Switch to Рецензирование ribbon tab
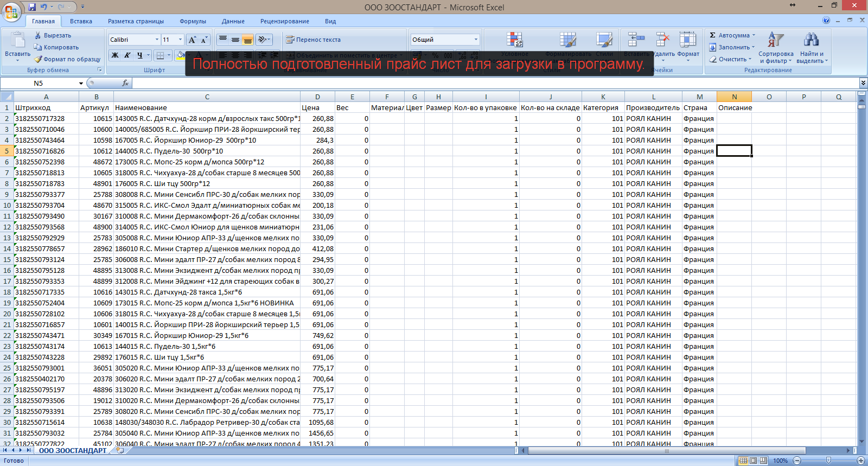Screen dimensions: 868x466 (285, 21)
